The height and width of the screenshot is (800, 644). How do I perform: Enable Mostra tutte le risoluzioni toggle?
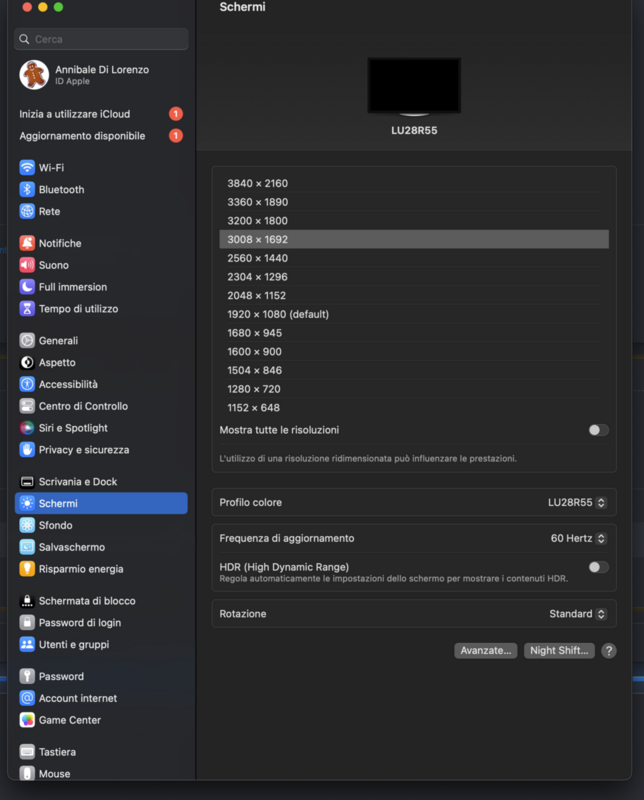(598, 430)
